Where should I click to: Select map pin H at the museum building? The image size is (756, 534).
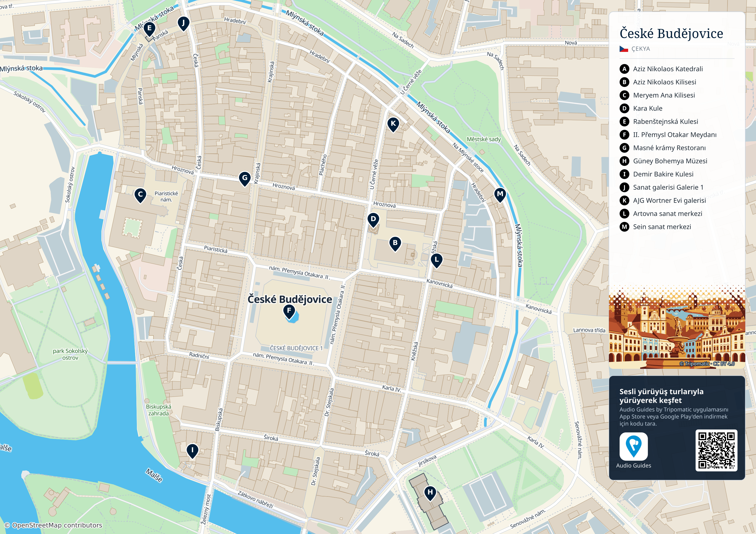pyautogui.click(x=430, y=493)
